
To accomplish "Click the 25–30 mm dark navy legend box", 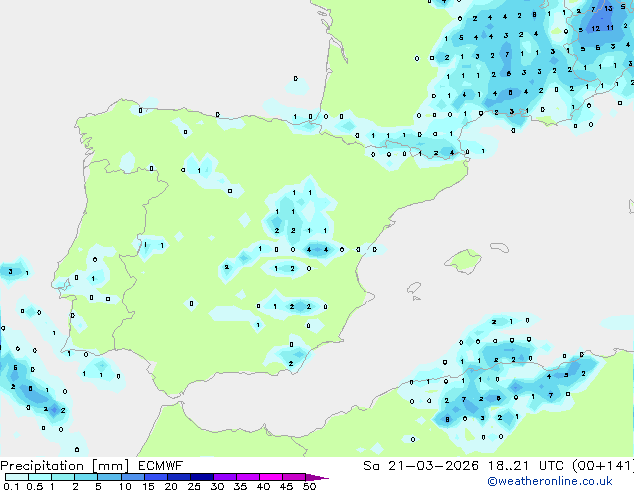I will tap(202, 477).
